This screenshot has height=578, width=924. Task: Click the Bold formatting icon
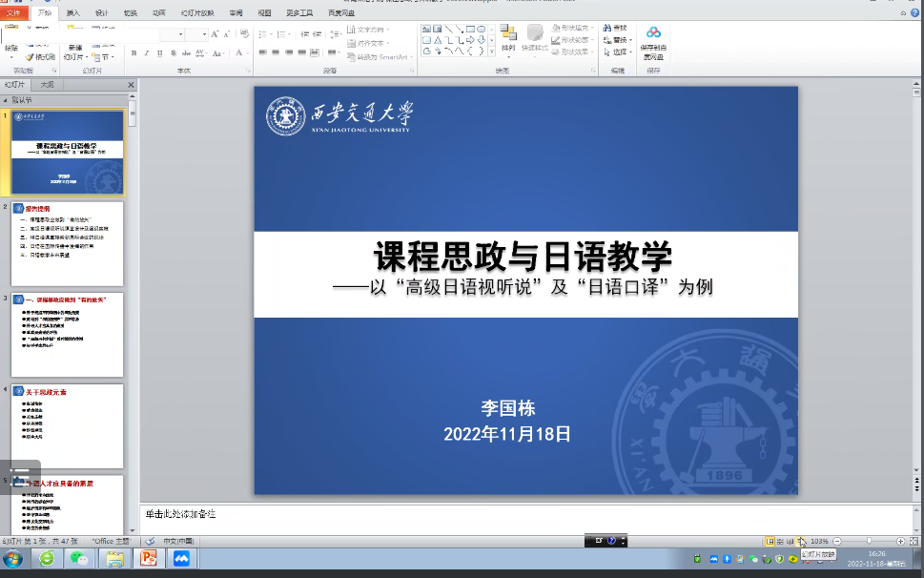point(134,53)
